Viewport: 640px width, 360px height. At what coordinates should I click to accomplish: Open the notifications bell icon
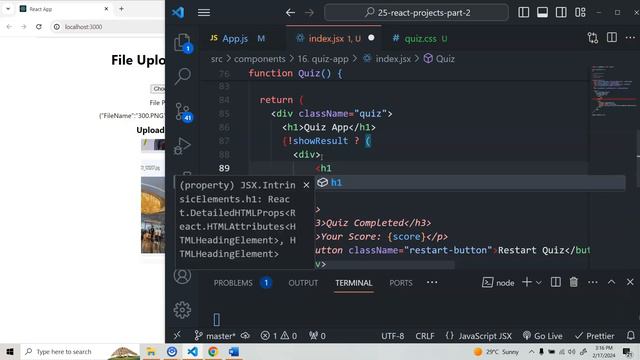click(631, 336)
